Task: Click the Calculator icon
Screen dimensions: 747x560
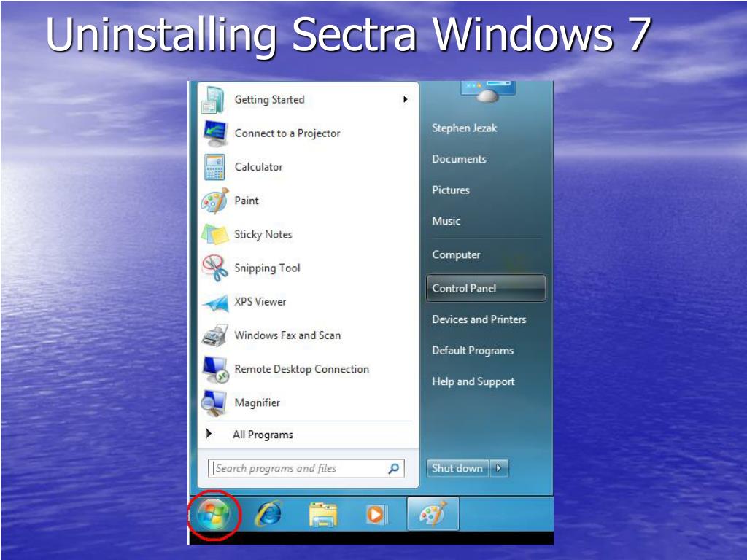Action: tap(215, 167)
